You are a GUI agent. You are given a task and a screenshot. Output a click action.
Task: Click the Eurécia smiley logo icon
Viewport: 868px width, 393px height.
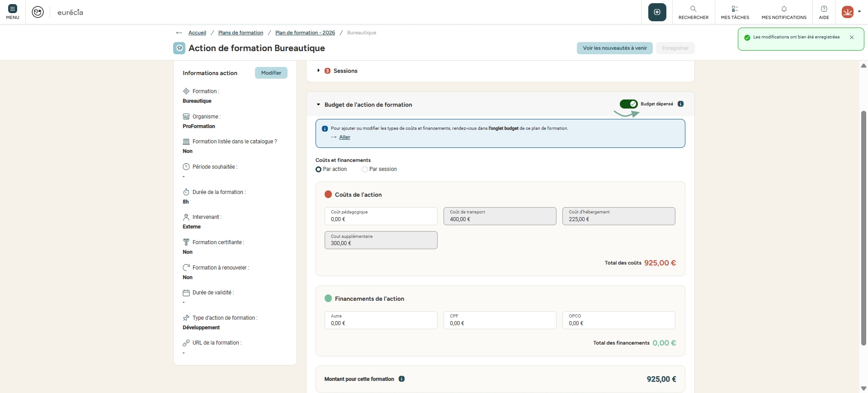click(38, 12)
